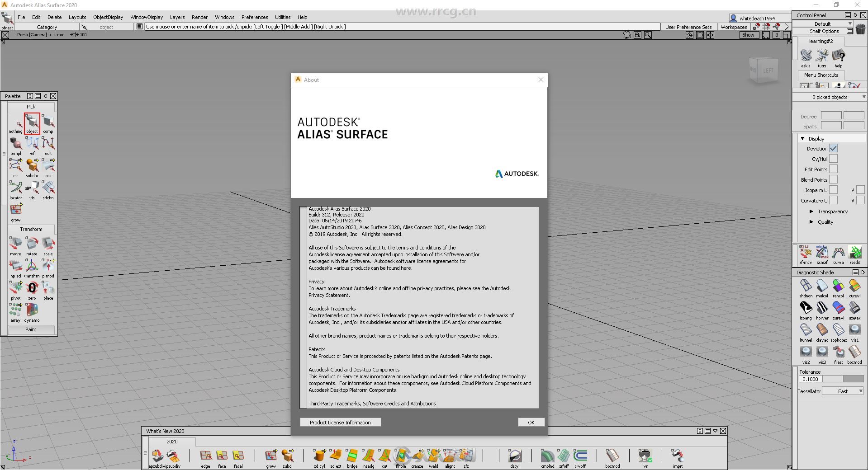The image size is (868, 470).
Task: Click OK in the About dialog
Action: (x=531, y=422)
